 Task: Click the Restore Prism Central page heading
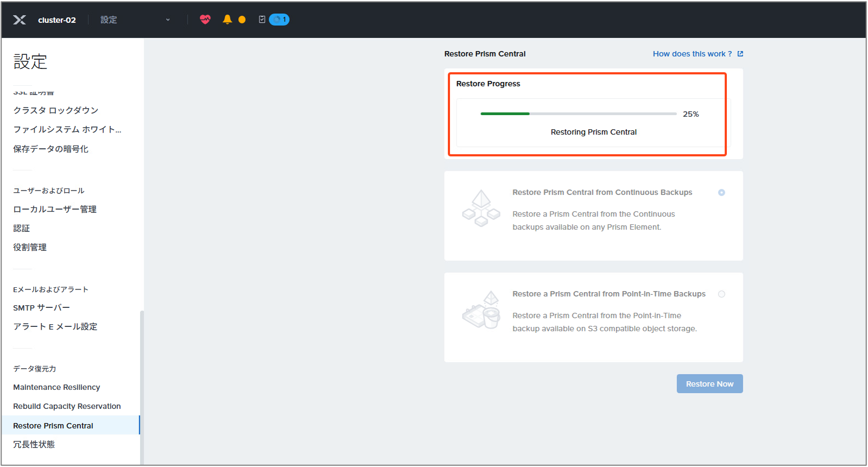click(485, 54)
